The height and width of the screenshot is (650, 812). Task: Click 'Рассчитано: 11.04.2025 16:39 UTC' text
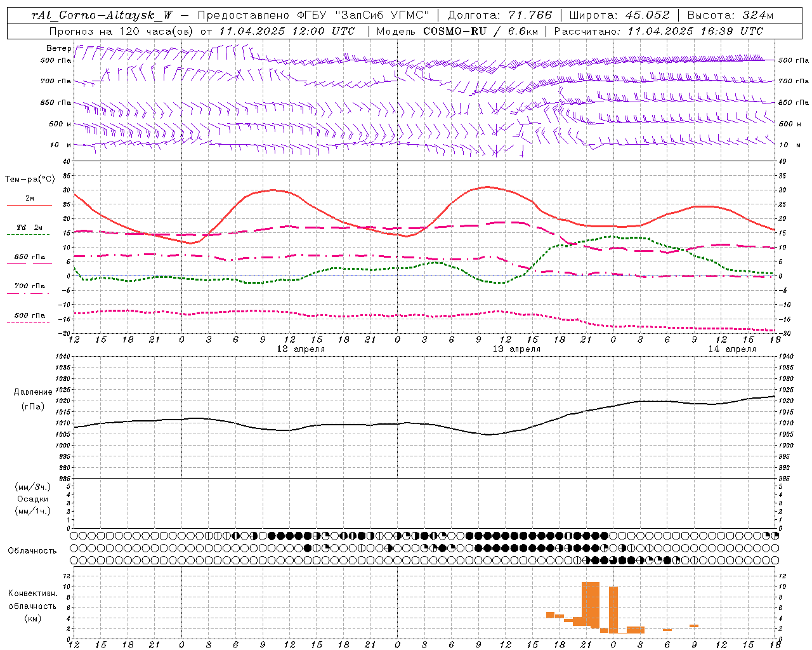pos(658,31)
